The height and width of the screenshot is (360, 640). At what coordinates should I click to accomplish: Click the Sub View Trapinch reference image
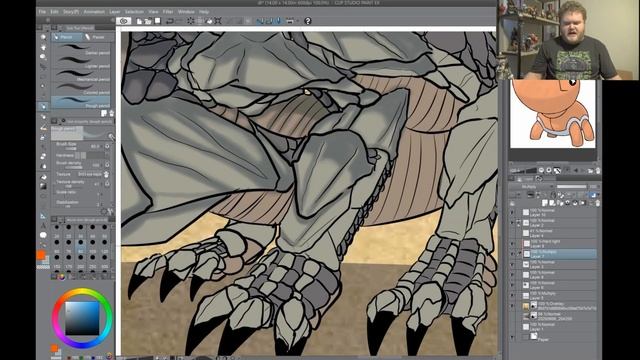(553, 113)
